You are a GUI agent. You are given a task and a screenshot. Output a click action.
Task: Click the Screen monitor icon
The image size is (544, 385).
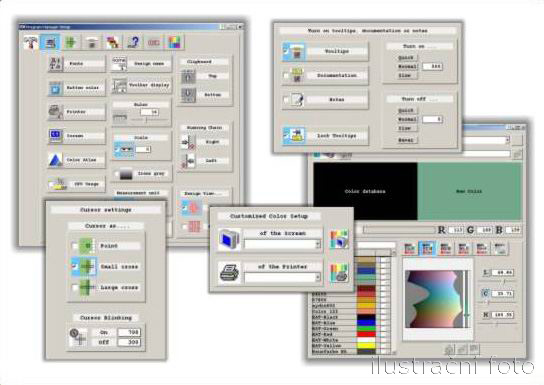pos(56,136)
